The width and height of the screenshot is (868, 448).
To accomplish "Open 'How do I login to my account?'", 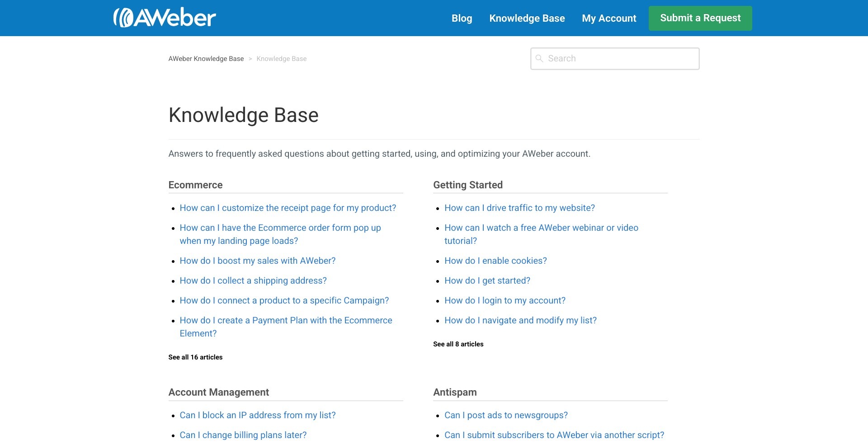I will tap(505, 300).
